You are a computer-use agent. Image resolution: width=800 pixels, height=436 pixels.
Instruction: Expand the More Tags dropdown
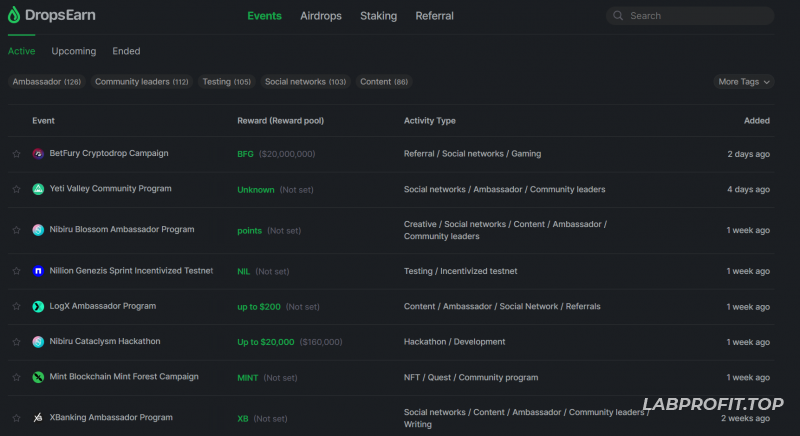(x=745, y=82)
